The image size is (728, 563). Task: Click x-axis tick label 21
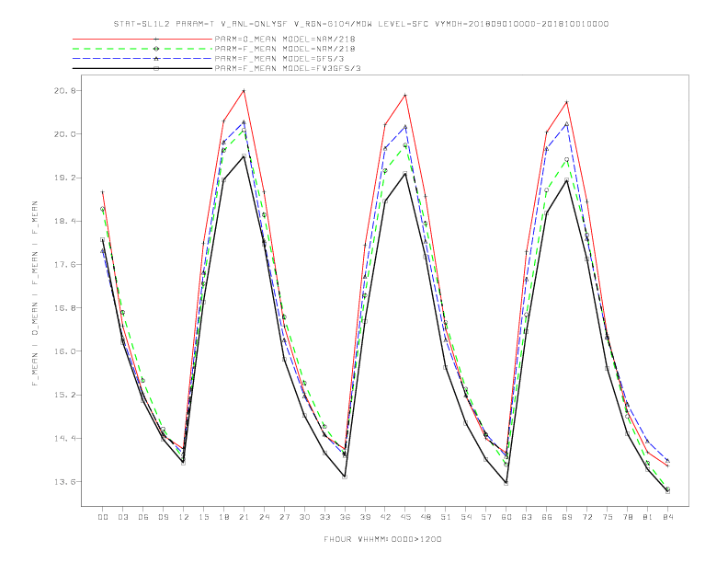[x=244, y=517]
